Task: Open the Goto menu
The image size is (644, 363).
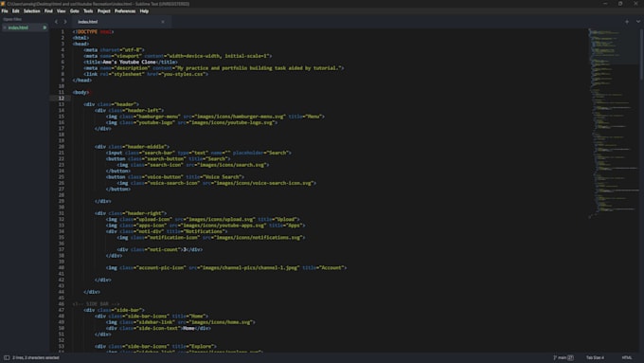Action: point(74,11)
